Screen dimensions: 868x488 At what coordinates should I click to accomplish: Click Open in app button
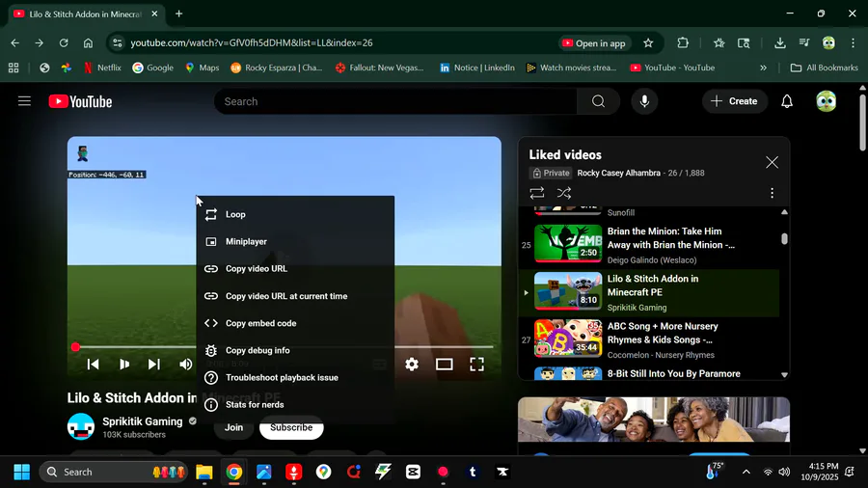[x=594, y=43]
